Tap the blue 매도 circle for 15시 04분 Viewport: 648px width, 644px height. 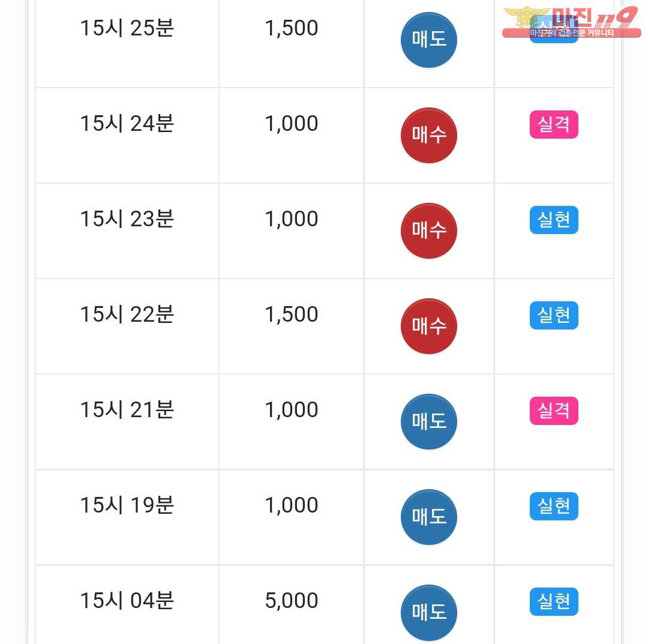tap(428, 613)
